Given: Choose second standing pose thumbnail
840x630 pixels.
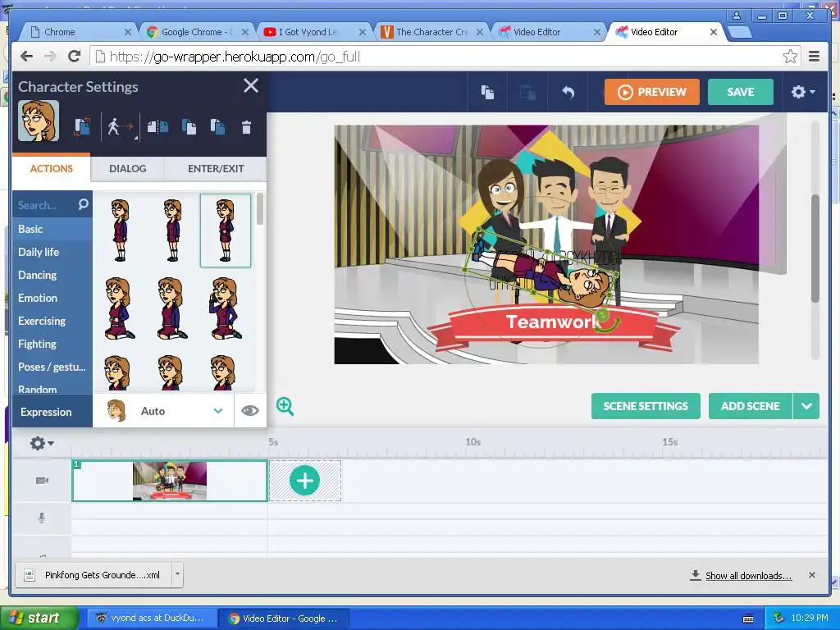Looking at the screenshot, I should coord(172,231).
